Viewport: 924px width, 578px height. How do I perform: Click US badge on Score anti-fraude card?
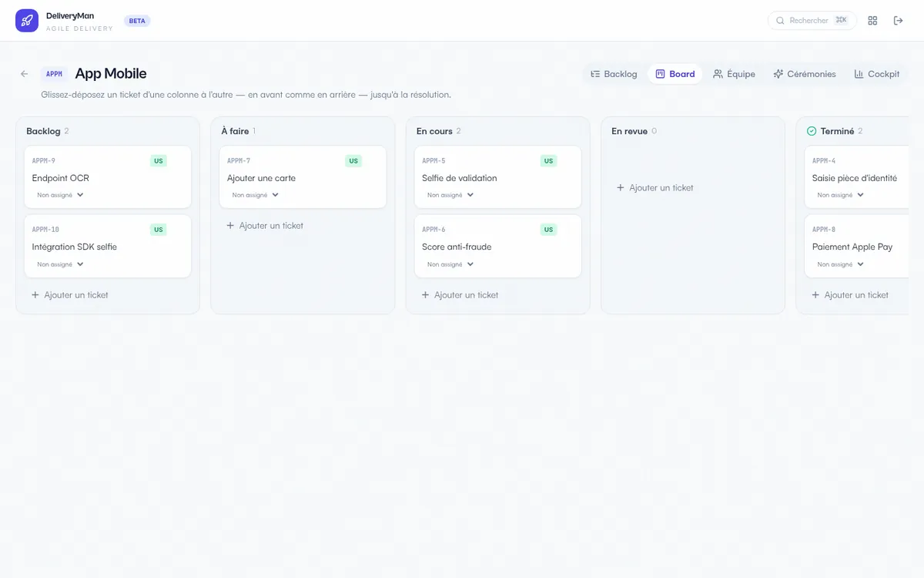[x=548, y=230]
